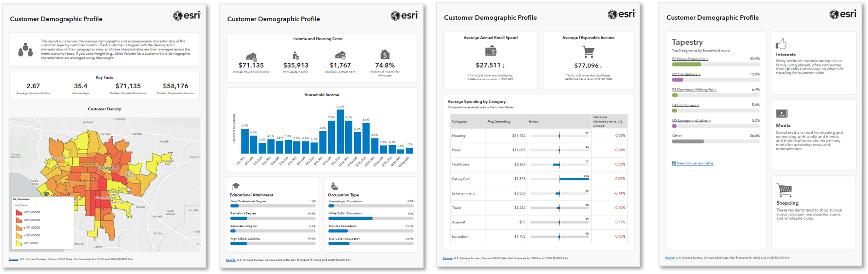Click the Bachelor's Degree progress bar
Screen dimensions: 868x274
273,218
